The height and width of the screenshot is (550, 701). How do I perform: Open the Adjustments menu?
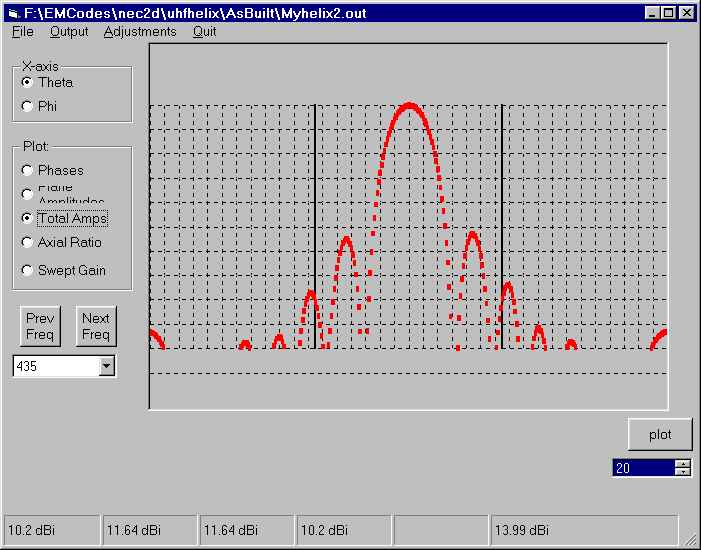click(140, 32)
